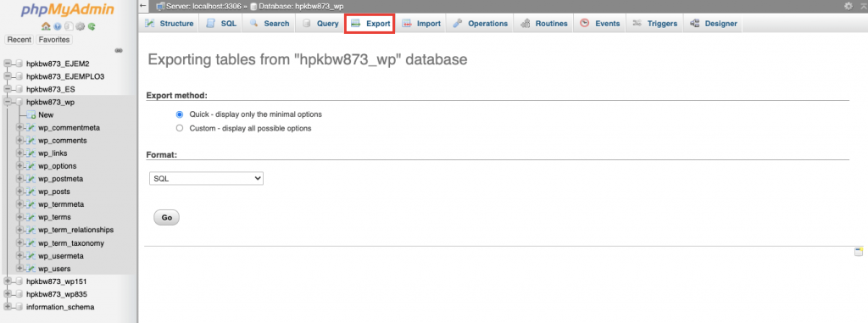Select Quick export method radio button
Viewport: 868px width, 323px height.
[x=180, y=114]
